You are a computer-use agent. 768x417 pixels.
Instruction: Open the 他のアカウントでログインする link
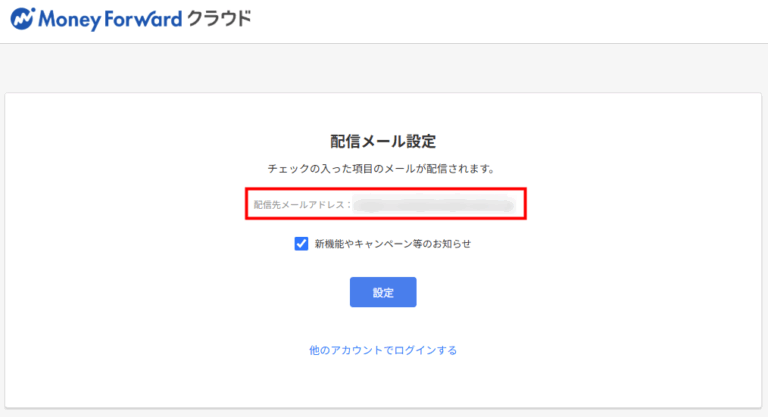tap(383, 350)
